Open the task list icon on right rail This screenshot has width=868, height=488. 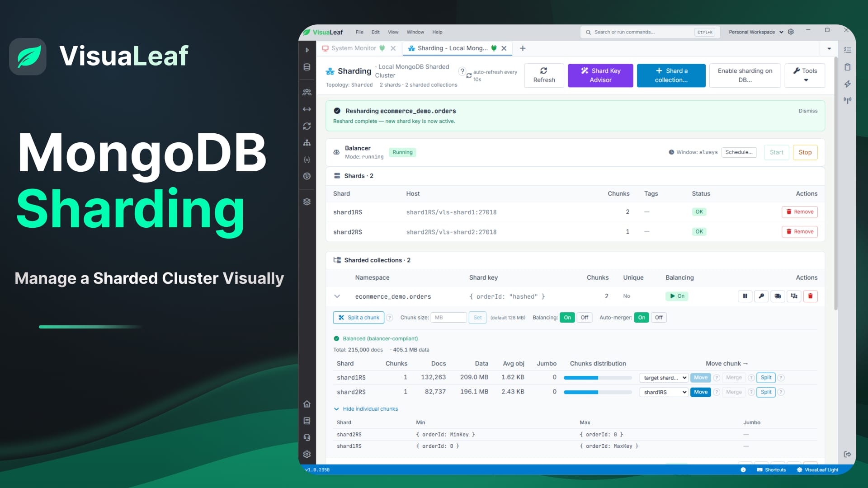(x=848, y=50)
